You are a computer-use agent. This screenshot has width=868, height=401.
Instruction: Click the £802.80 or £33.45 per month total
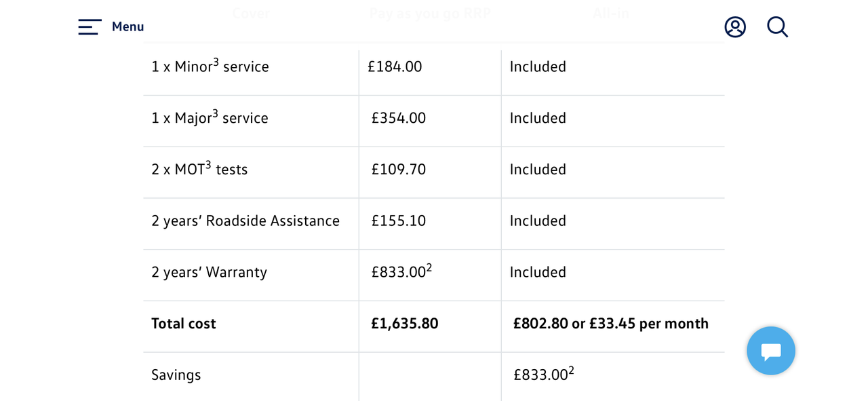(611, 324)
